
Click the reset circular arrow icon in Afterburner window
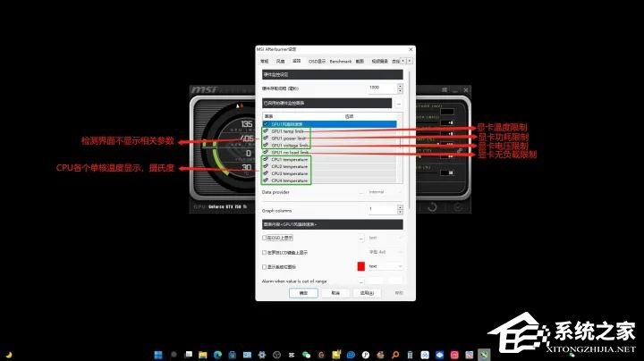432,207
